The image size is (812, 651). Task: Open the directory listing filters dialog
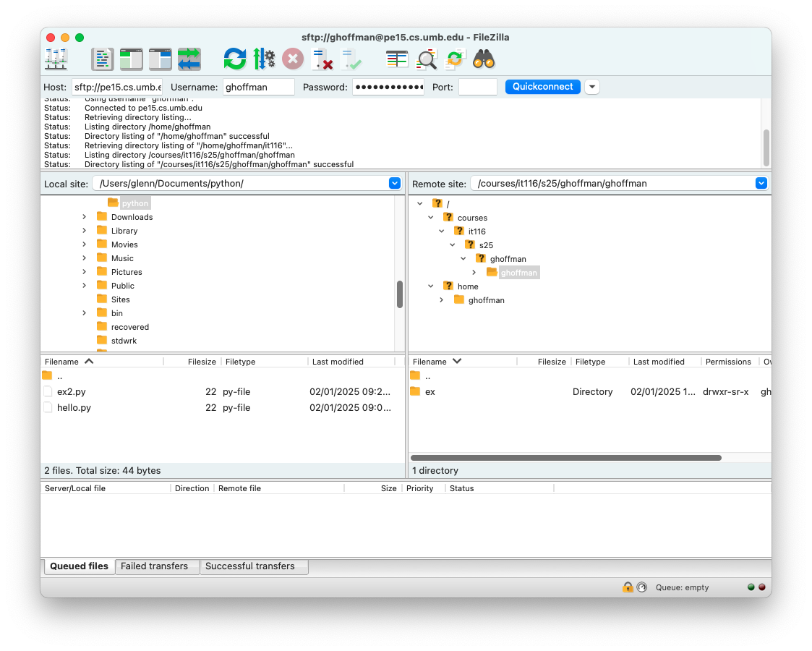coord(397,59)
